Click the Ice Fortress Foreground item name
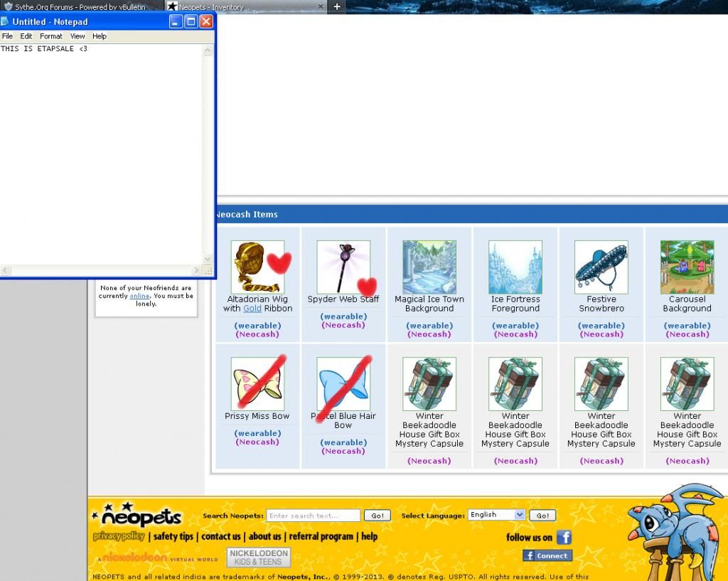This screenshot has width=728, height=581. (x=515, y=304)
